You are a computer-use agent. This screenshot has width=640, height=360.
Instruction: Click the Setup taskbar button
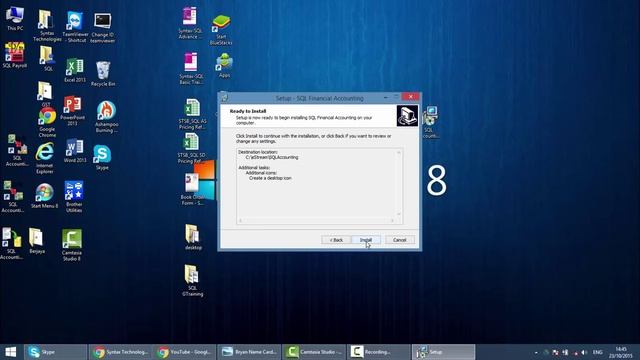[x=444, y=352]
